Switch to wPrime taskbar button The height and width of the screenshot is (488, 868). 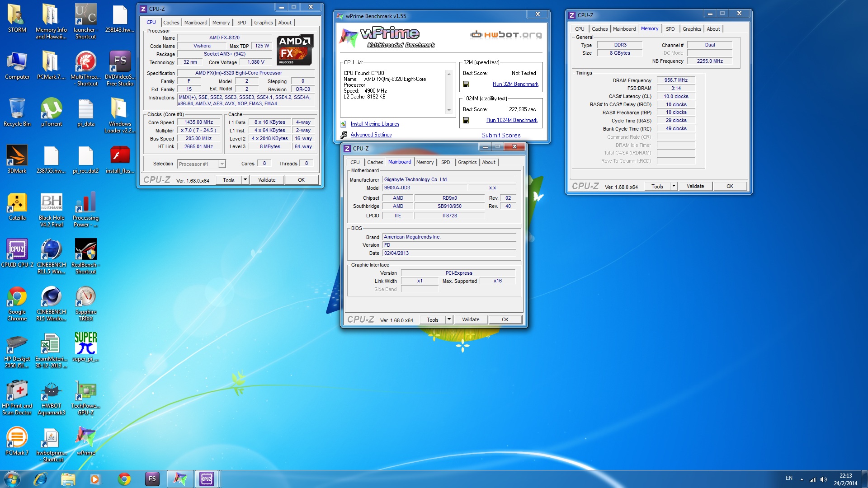pos(180,479)
